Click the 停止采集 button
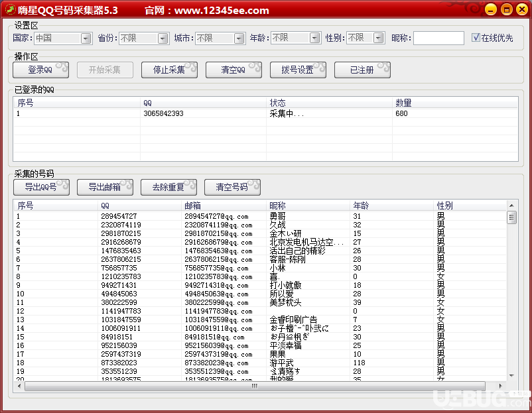The image size is (532, 413). (169, 70)
